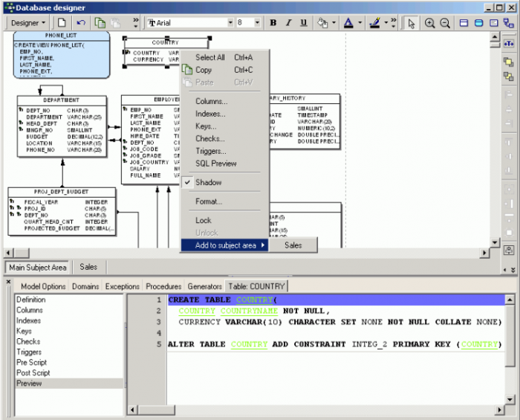
Task: Open the fill color dropdown arrow
Action: tap(334, 22)
